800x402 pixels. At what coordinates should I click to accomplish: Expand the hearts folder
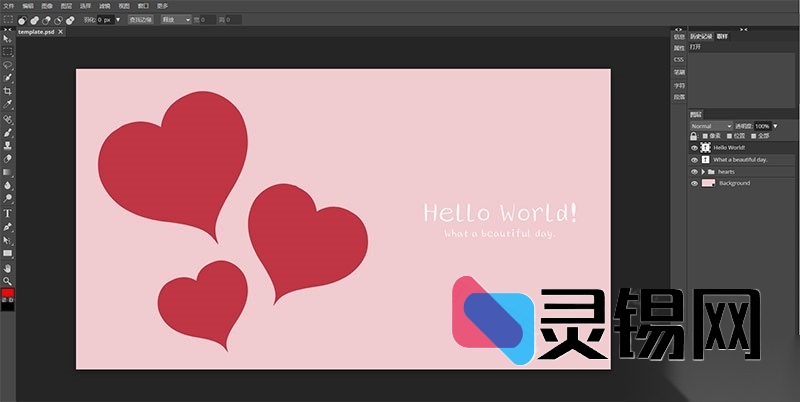point(703,172)
